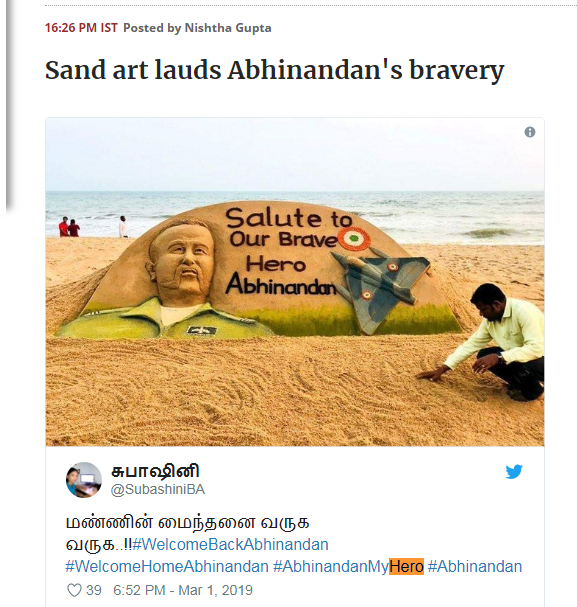The height and width of the screenshot is (607, 577).
Task: Open the #WelcomeHomeAbhinandan hashtag
Action: 167,566
